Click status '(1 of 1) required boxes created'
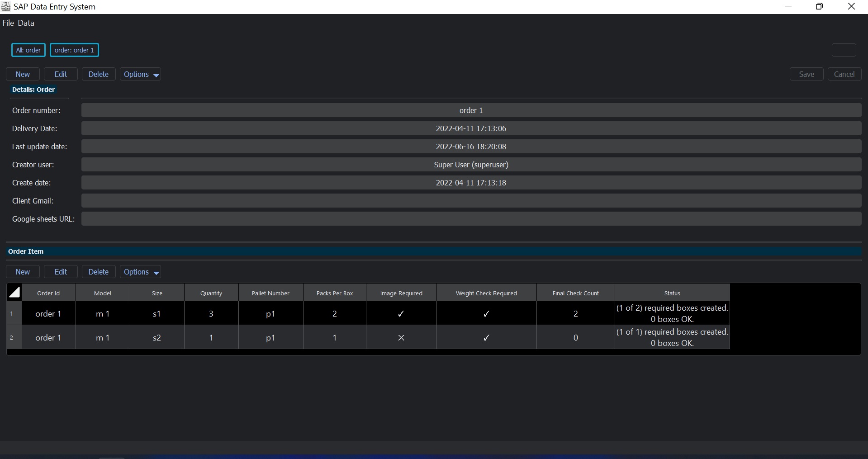 [672, 337]
